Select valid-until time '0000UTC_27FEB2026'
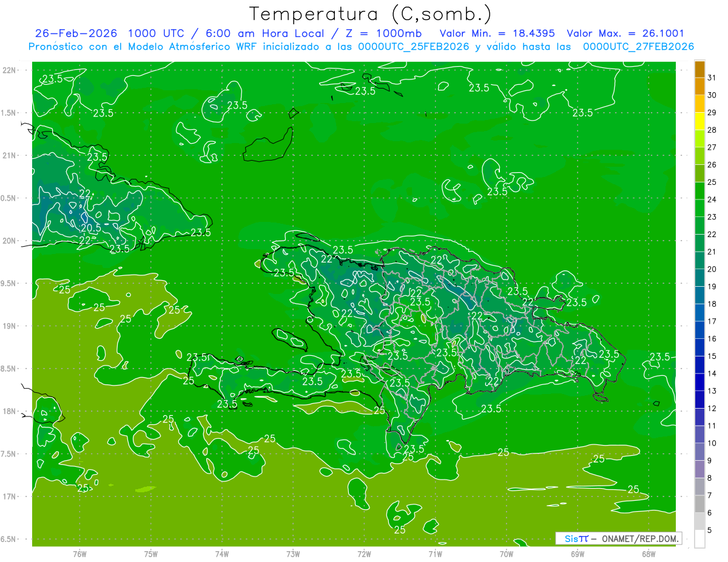728x562 pixels. tap(638, 47)
